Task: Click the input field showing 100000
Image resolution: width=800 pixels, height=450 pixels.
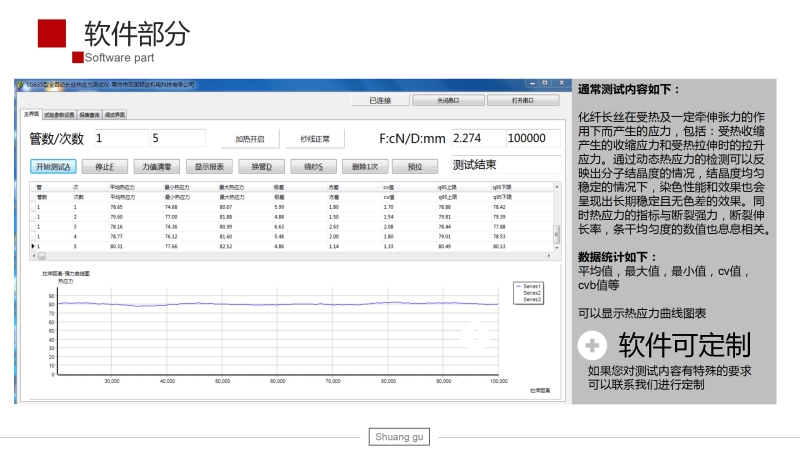Action: 532,138
